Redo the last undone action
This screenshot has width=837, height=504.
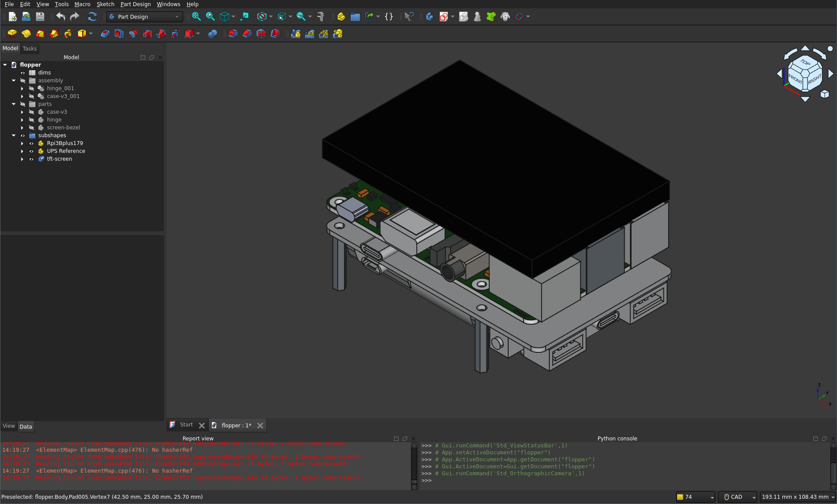click(x=75, y=17)
